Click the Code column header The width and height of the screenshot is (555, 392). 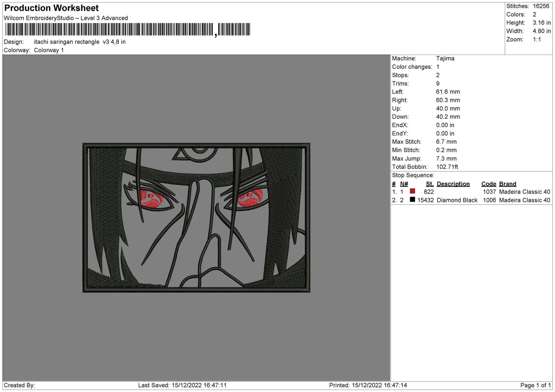[488, 184]
